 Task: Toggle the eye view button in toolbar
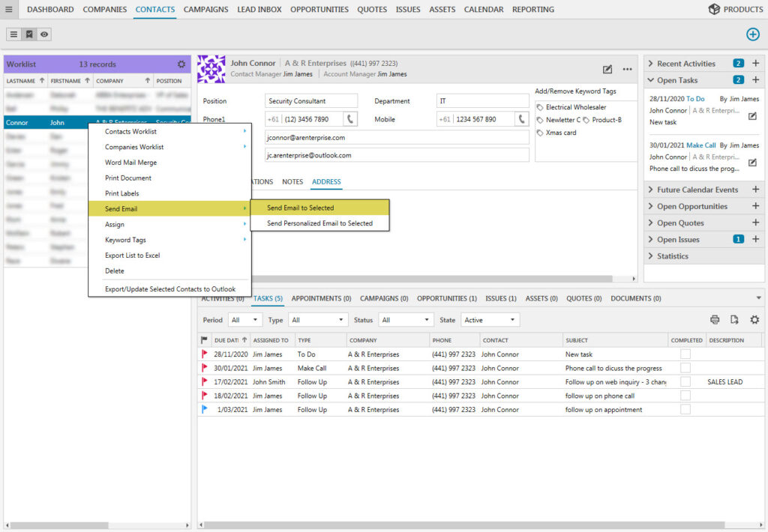(45, 34)
